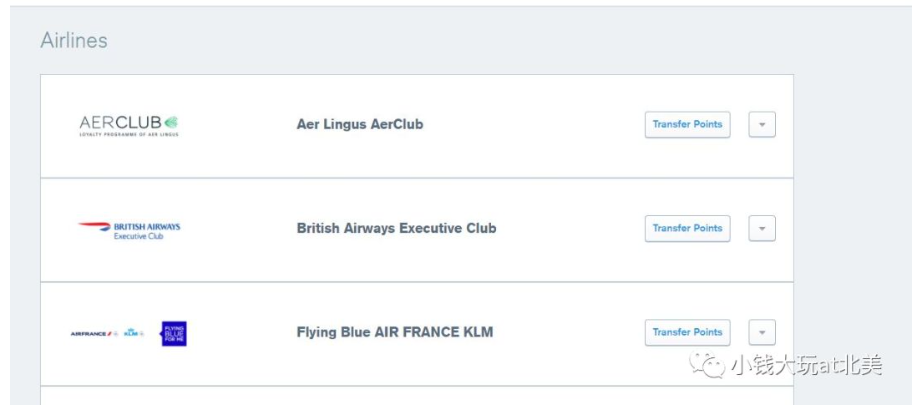Viewport: 912px width, 408px height.
Task: Click the British Airways red-blue ribbon emblem
Action: [x=94, y=226]
